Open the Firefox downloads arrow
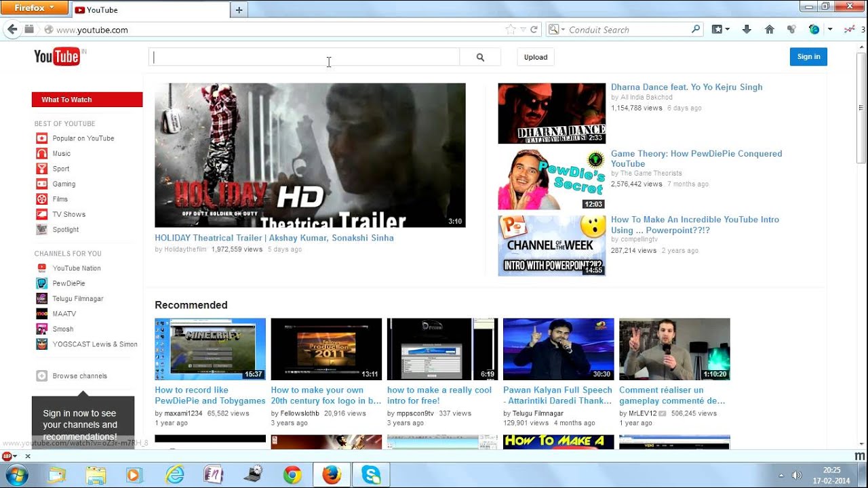 [x=747, y=30]
